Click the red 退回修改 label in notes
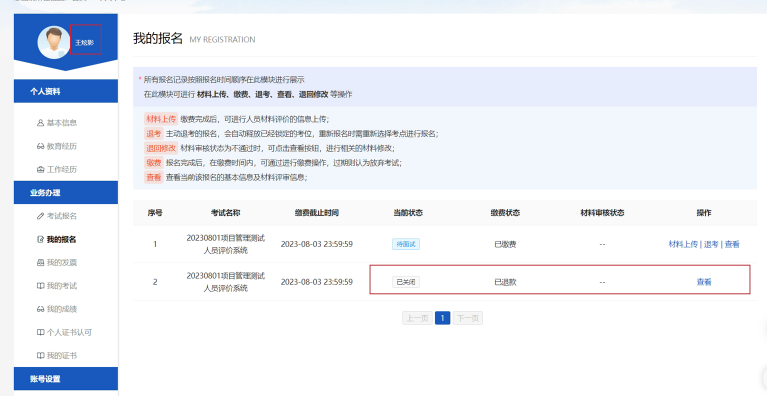 click(x=161, y=148)
